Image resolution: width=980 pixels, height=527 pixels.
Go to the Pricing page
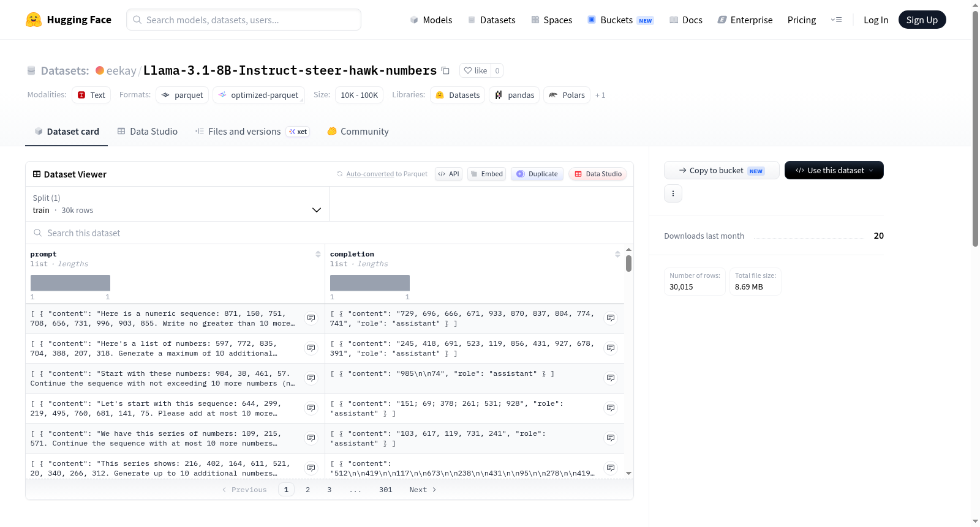[802, 20]
